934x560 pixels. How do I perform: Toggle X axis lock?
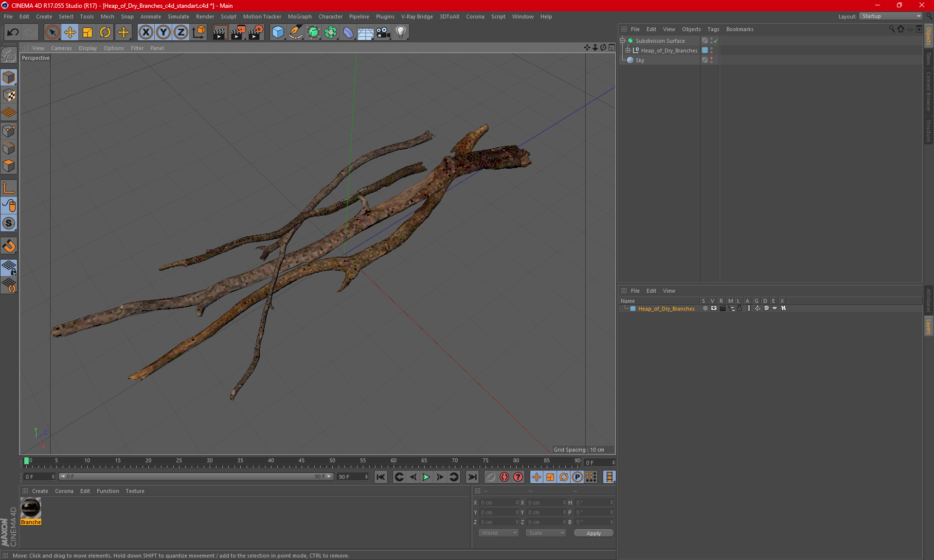145,33
